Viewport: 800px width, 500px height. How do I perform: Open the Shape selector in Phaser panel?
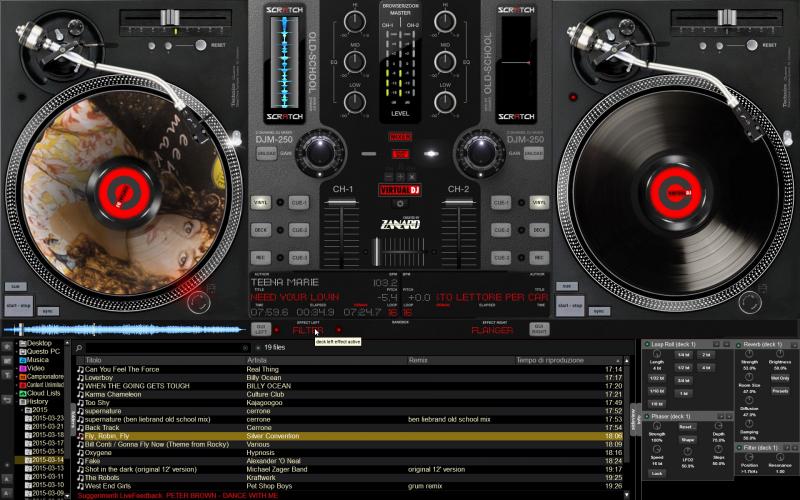click(687, 439)
